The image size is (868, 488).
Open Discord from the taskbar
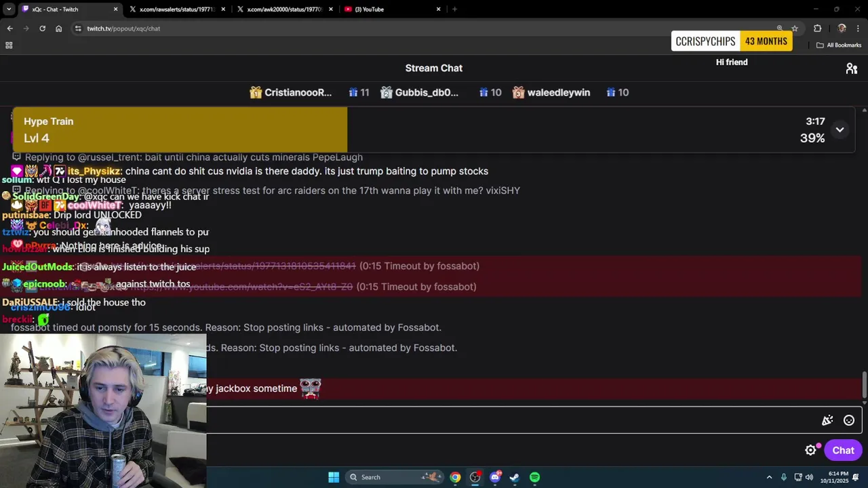(495, 477)
